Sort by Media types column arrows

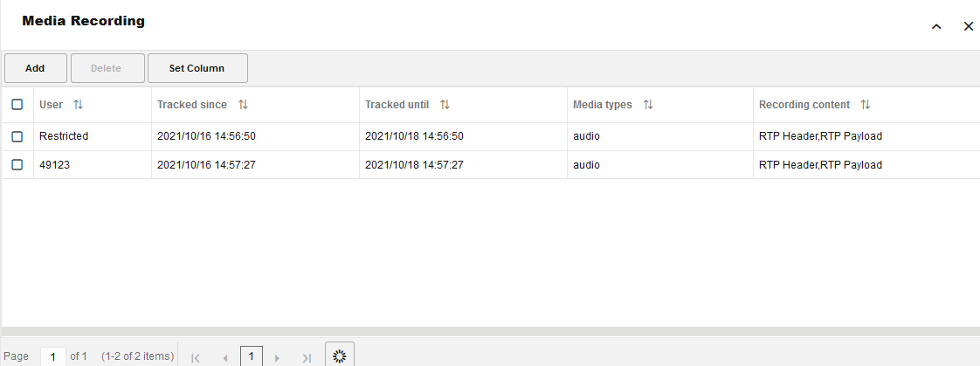[648, 105]
